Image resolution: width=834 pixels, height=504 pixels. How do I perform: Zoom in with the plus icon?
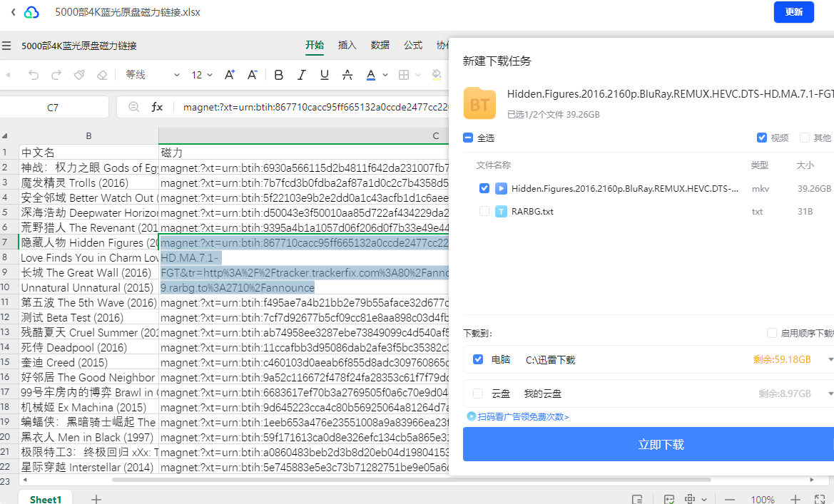pos(795,499)
